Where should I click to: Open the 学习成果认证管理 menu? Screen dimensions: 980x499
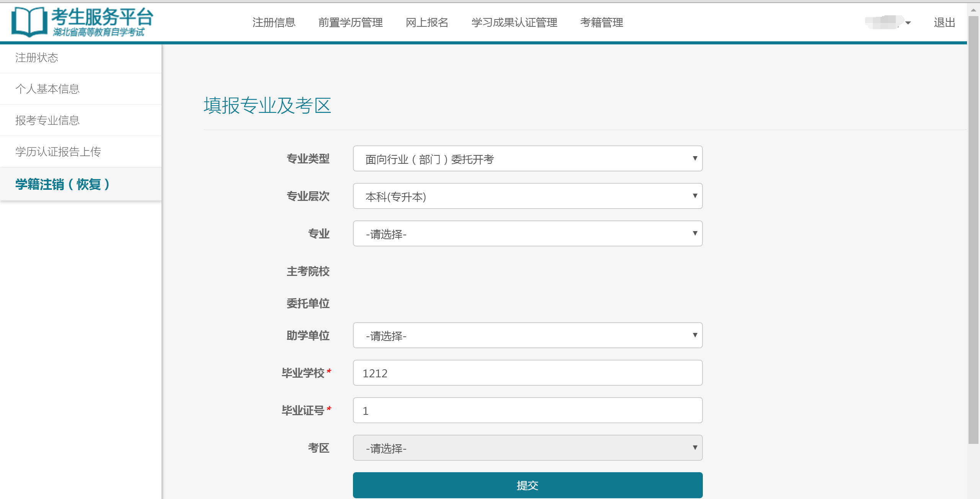coord(514,23)
